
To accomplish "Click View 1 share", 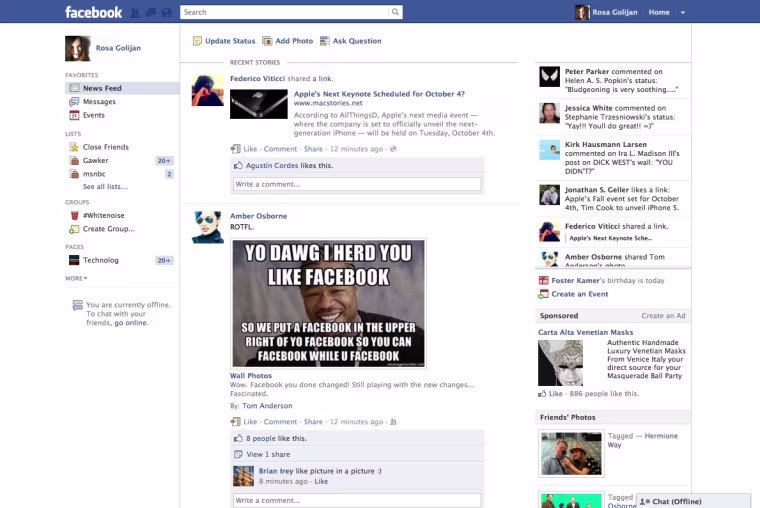I will [268, 455].
